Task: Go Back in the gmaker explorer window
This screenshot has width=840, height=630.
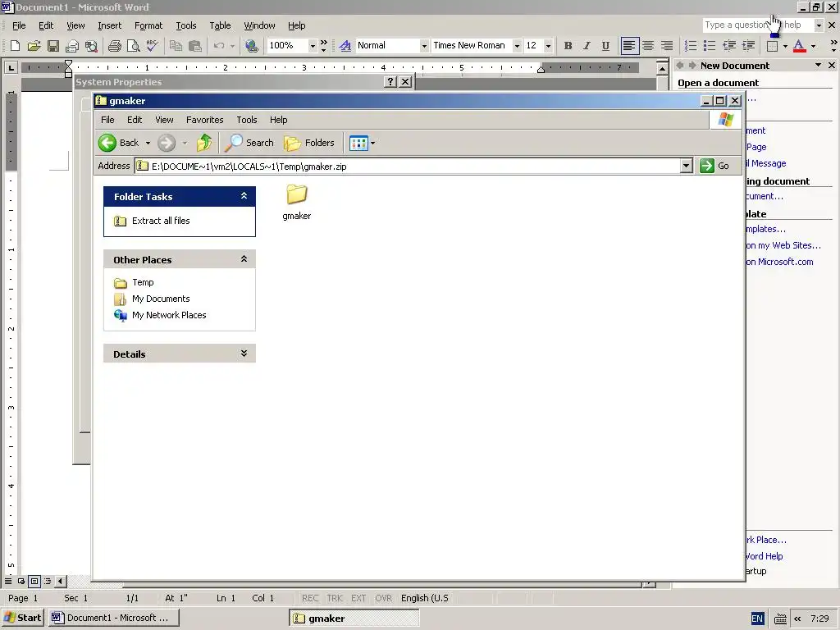Action: click(119, 143)
